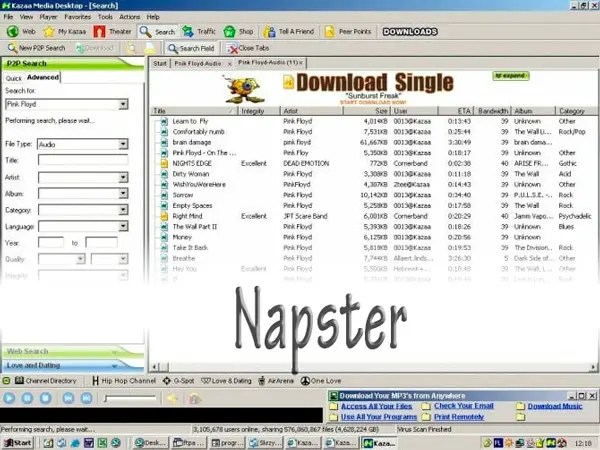Click the horizontal scrollbar left arrow
600x450 pixels.
click(155, 367)
